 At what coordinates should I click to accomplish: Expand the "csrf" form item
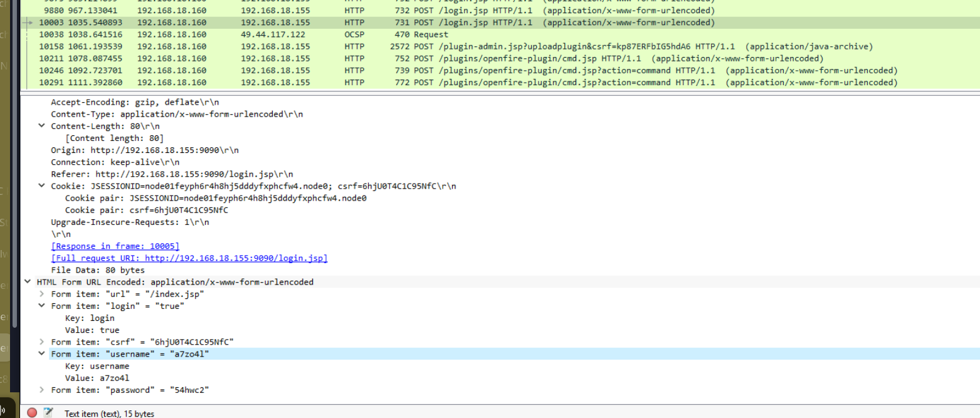pyautogui.click(x=41, y=342)
